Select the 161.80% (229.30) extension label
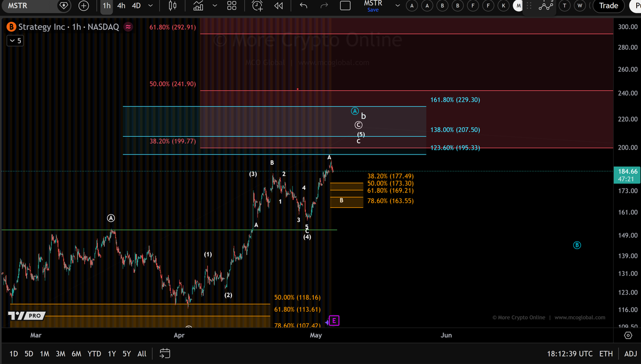This screenshot has height=364, width=641. 455,100
